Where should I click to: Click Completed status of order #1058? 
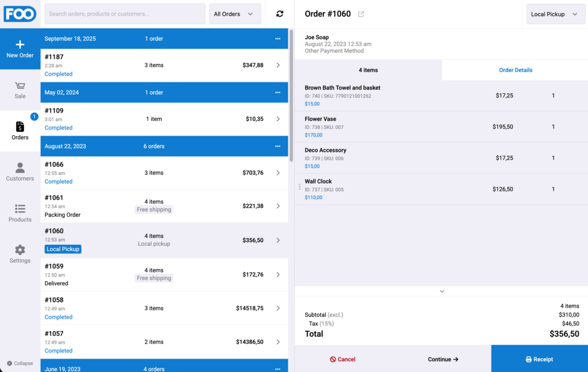coord(59,317)
